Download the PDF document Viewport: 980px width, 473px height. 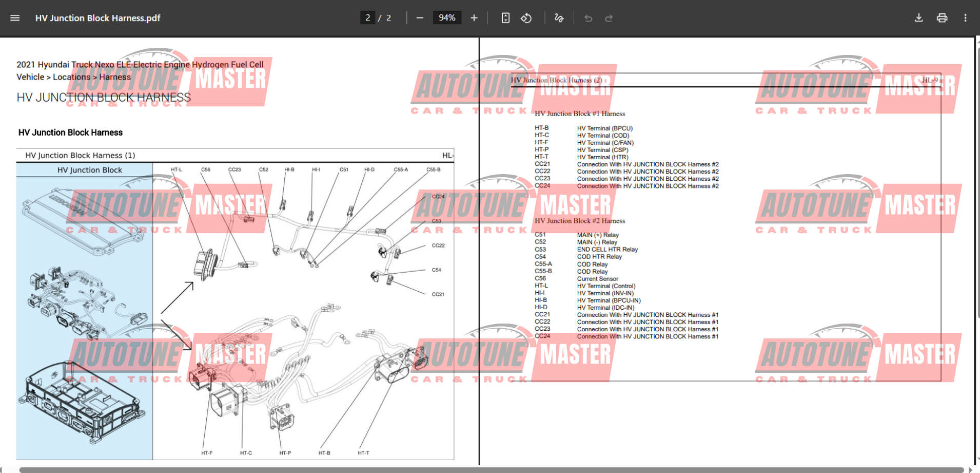coord(918,17)
